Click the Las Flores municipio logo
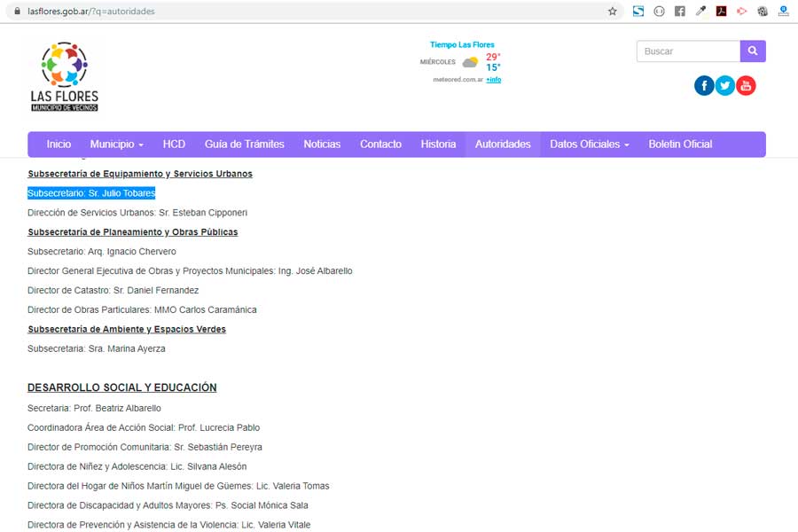This screenshot has width=798, height=532. [65, 76]
